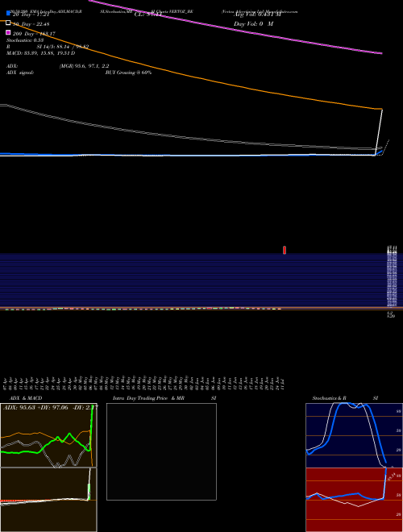403x532 pixels.
Task: Click the red RSI chart panel
Action: pyautogui.click(x=354, y=500)
